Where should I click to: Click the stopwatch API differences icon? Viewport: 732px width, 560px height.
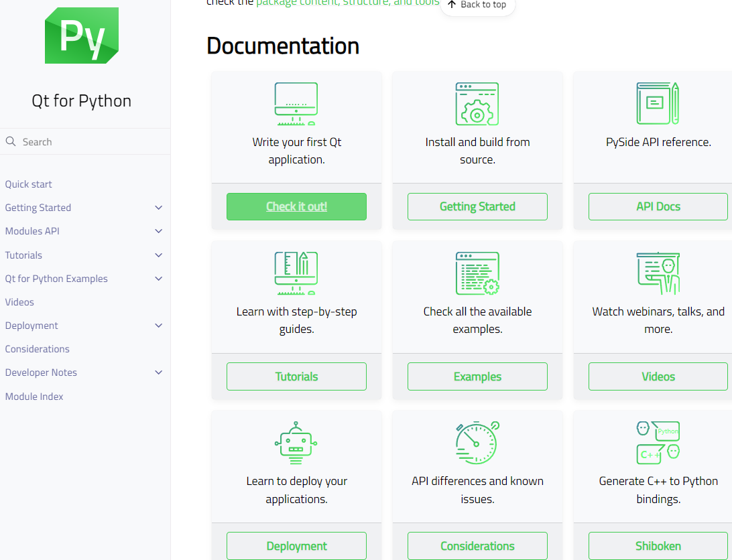point(477,443)
